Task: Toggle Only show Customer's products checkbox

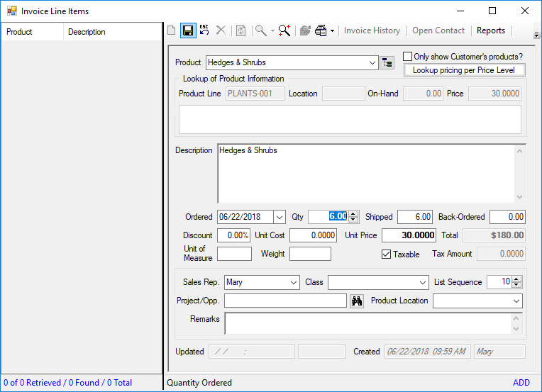Action: (407, 56)
